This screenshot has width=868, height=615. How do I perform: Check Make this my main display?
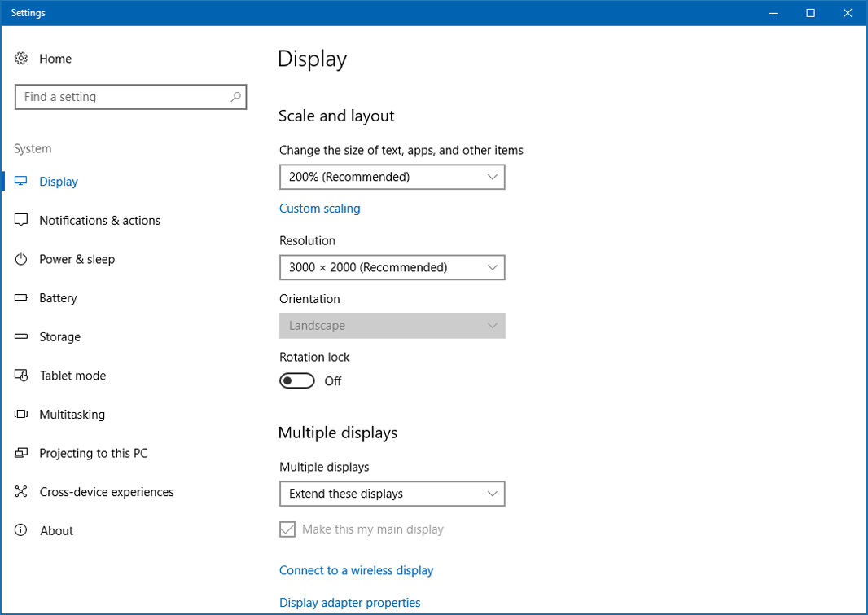(x=287, y=529)
